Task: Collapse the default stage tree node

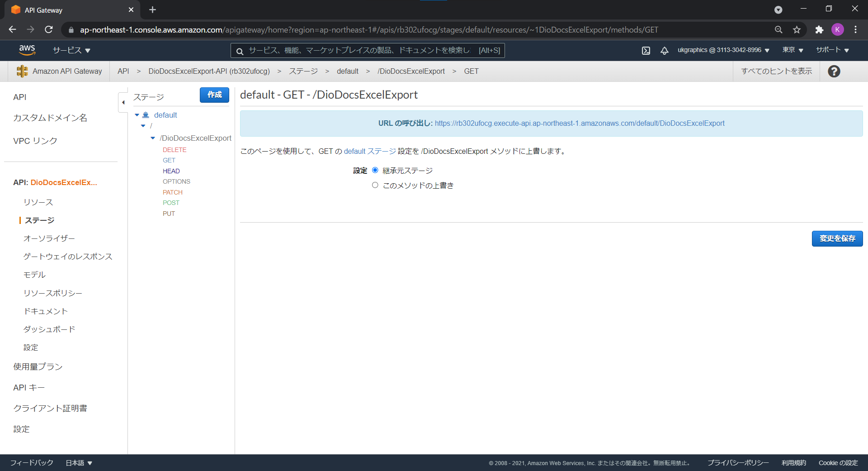Action: (x=137, y=115)
